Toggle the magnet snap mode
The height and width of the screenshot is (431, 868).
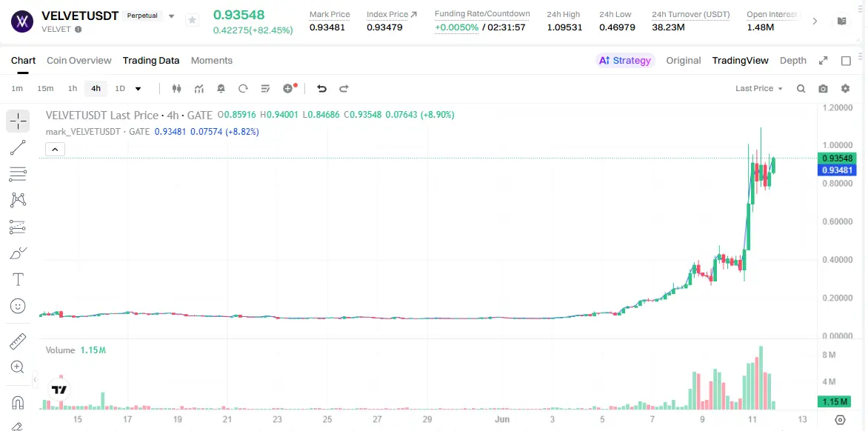pyautogui.click(x=18, y=402)
